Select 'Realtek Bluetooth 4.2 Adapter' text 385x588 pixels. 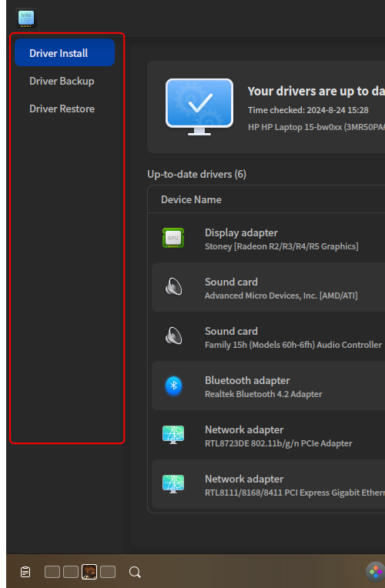(263, 394)
